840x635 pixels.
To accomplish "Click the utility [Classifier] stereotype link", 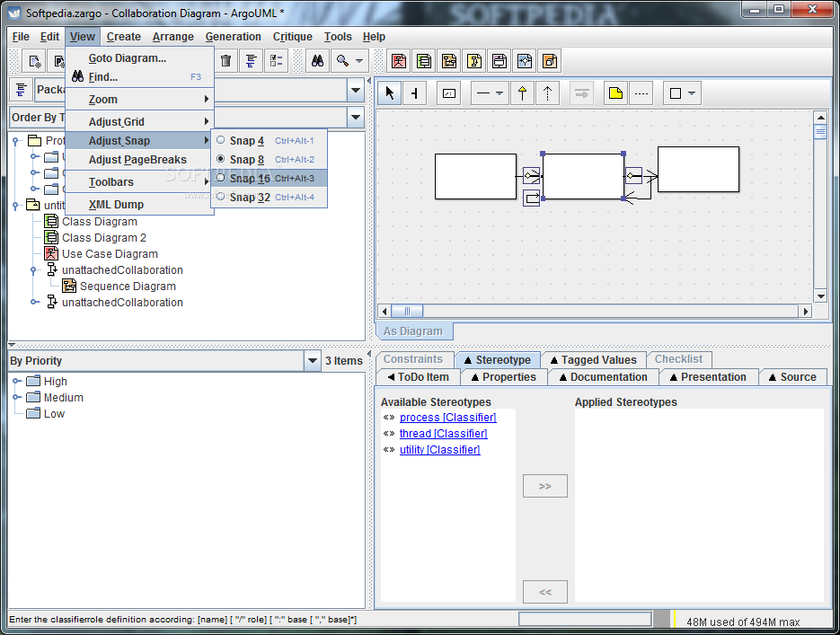I will 440,449.
